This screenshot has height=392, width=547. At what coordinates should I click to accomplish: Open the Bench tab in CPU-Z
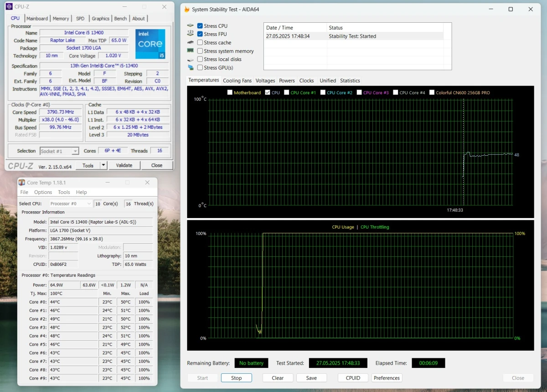tap(120, 19)
